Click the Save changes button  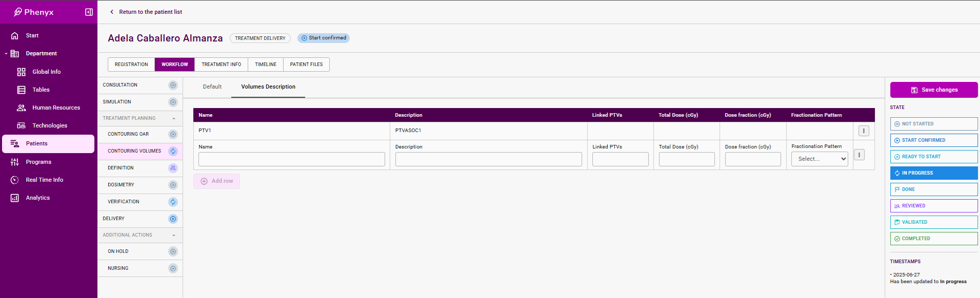tap(933, 90)
